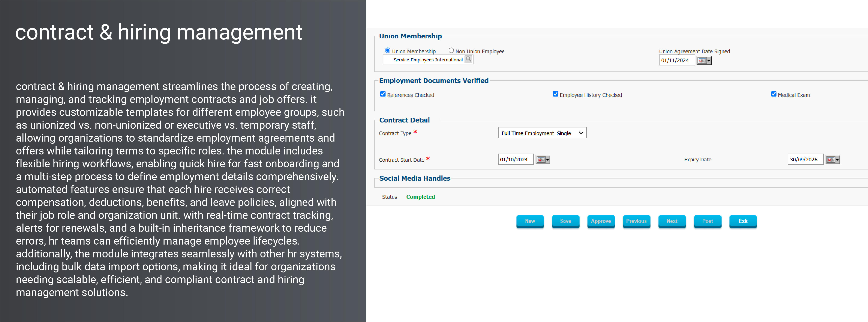Open the Contract Start Date calendar picker

[543, 159]
